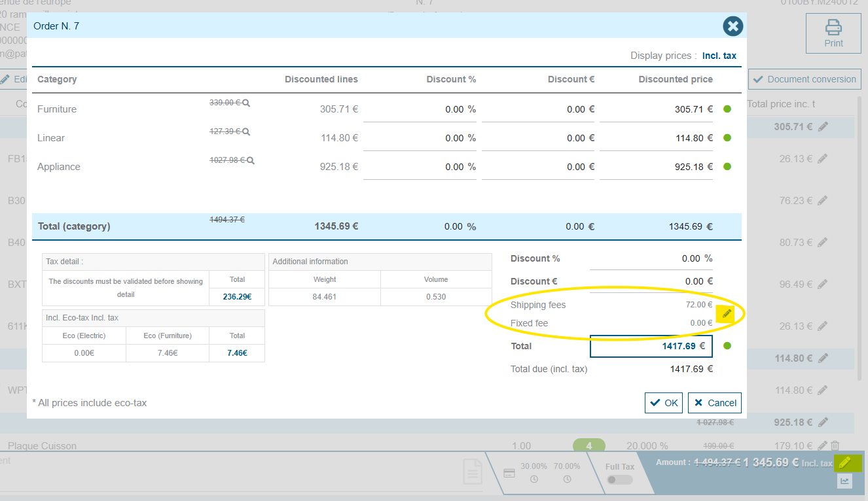Click magnifier next to Furniture original price

(246, 103)
